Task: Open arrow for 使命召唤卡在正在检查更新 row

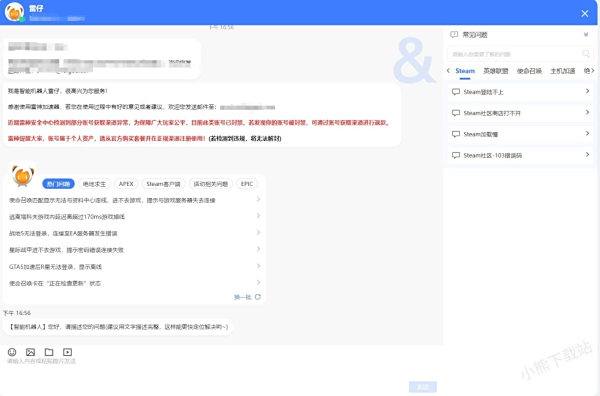Action: (259, 282)
